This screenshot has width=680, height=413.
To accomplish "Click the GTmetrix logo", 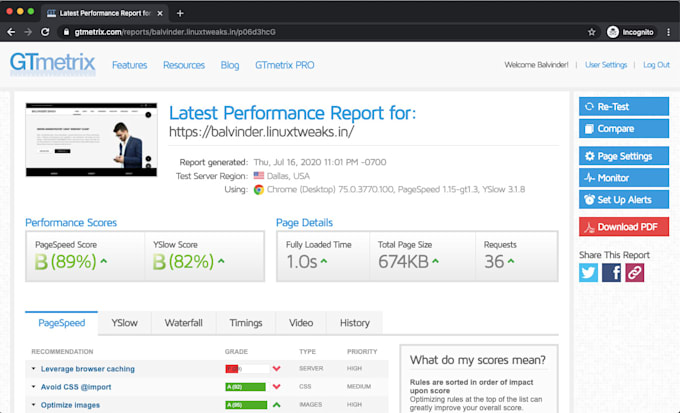I will point(52,64).
